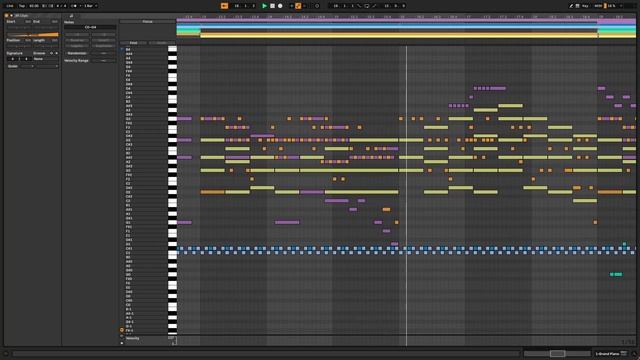Toggle the Arrangement Loop switch
This screenshot has width=640, height=360.
click(x=367, y=6)
